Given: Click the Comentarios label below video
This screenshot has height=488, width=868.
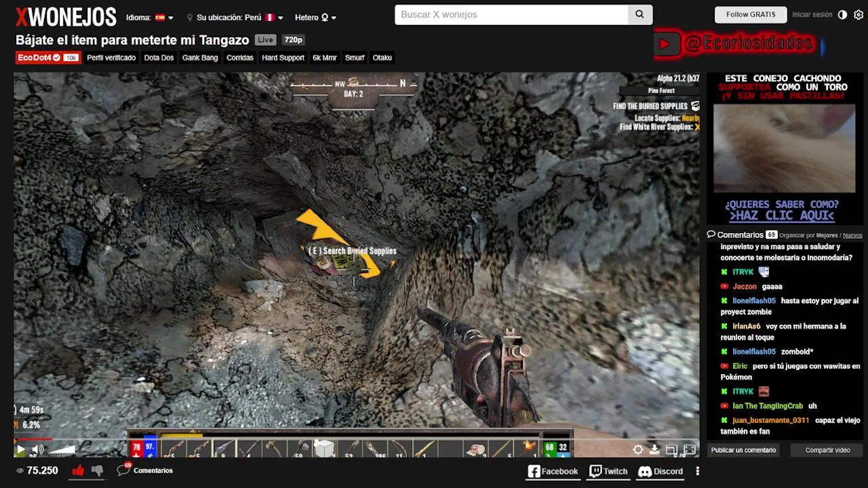Looking at the screenshot, I should (153, 470).
